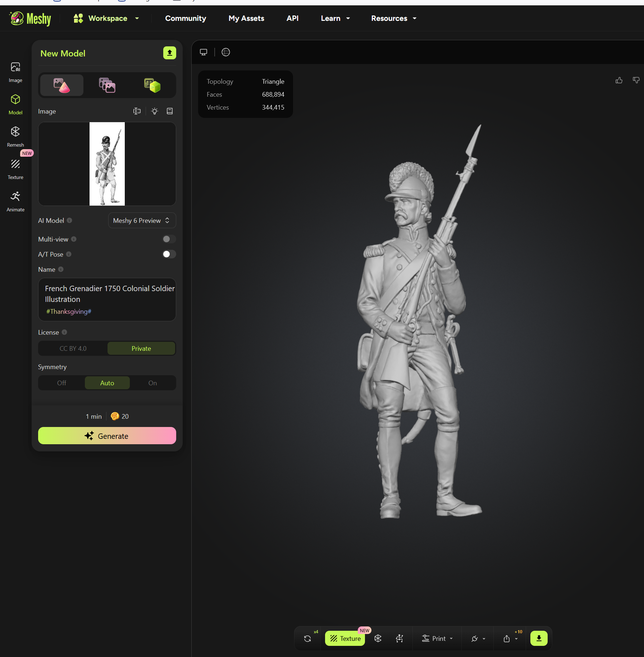Open the Remesh tool in sidebar
The image size is (644, 657).
tap(15, 136)
